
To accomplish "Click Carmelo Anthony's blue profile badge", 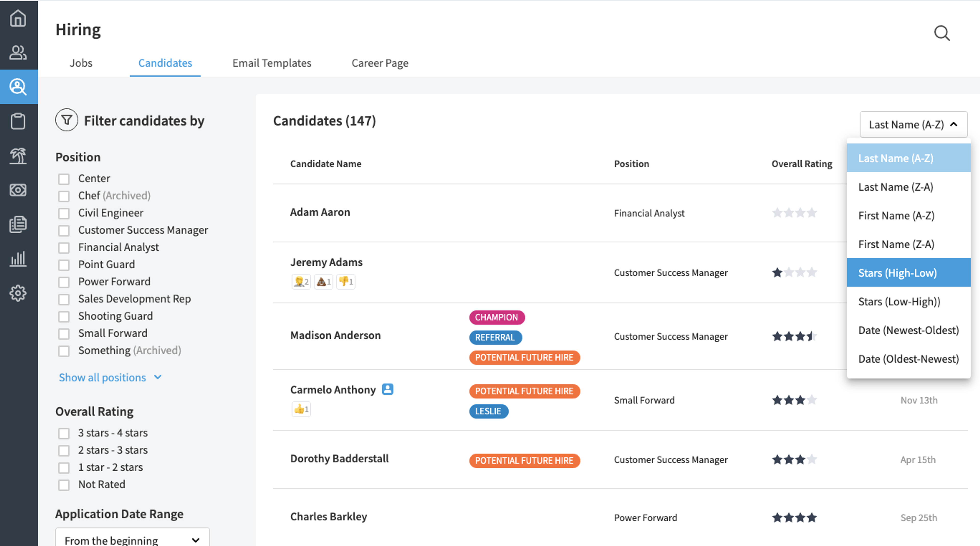I will 388,389.
